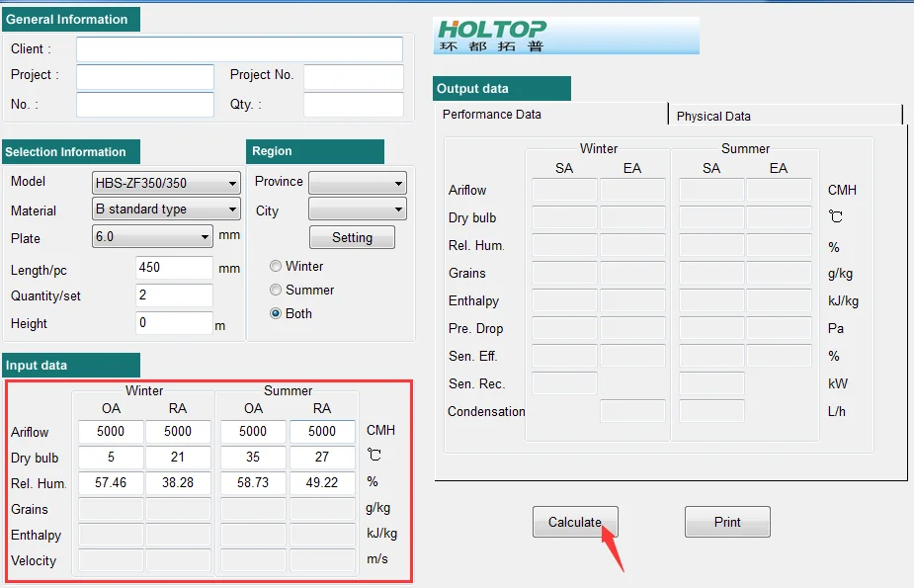Image resolution: width=914 pixels, height=588 pixels.
Task: Open the City dropdown
Action: [357, 210]
